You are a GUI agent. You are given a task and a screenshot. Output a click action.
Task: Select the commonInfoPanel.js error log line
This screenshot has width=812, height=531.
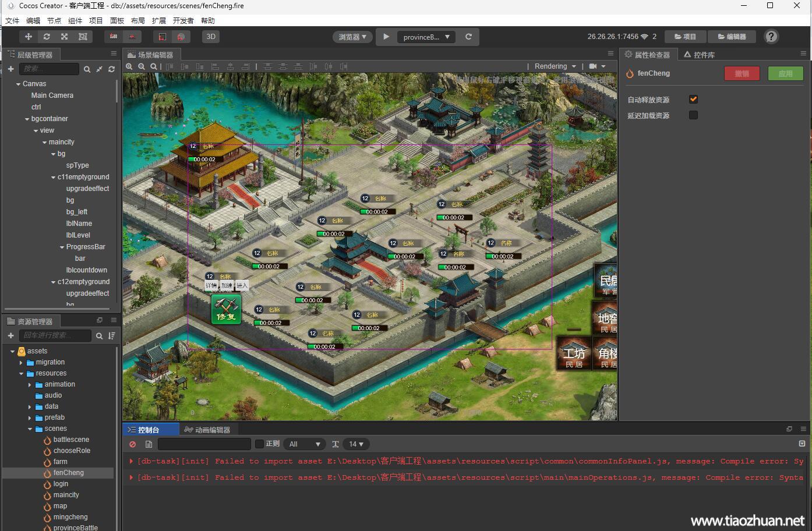point(466,461)
